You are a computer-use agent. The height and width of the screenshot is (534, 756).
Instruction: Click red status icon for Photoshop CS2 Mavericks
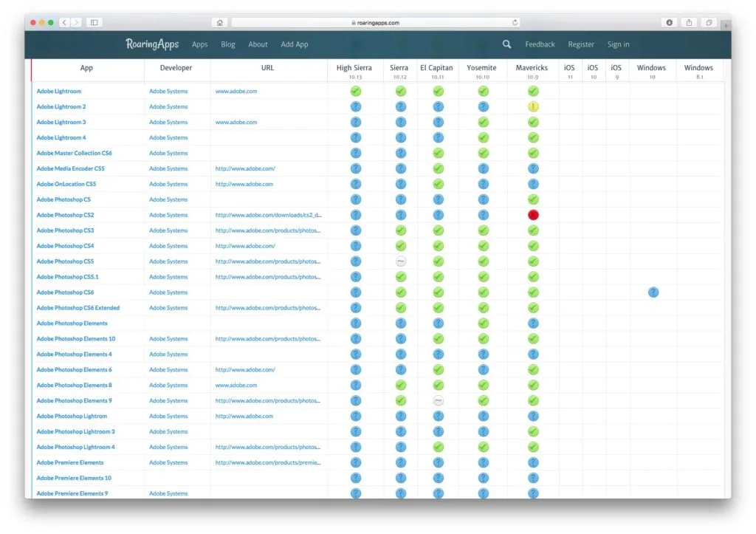533,215
